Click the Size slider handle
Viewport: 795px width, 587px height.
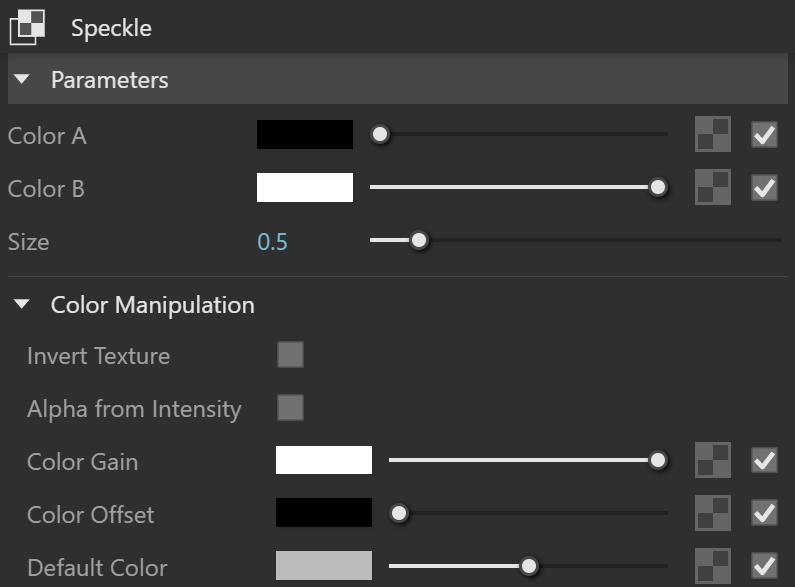[419, 240]
